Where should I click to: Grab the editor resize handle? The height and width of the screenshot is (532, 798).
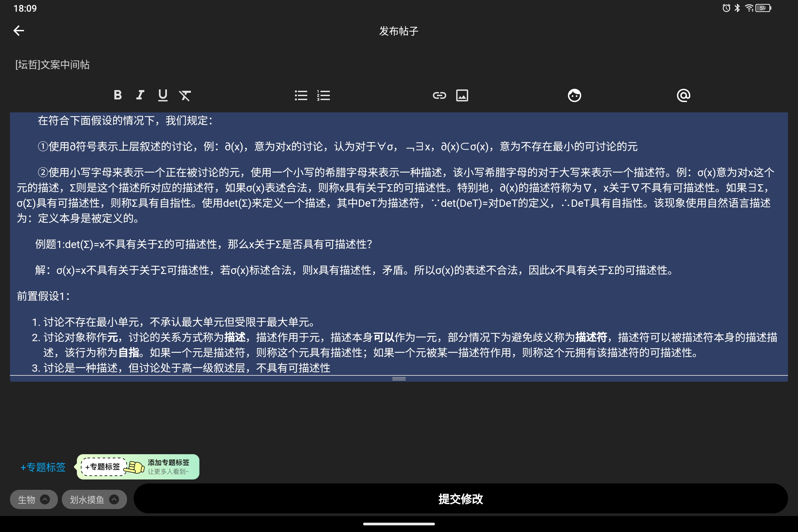399,379
